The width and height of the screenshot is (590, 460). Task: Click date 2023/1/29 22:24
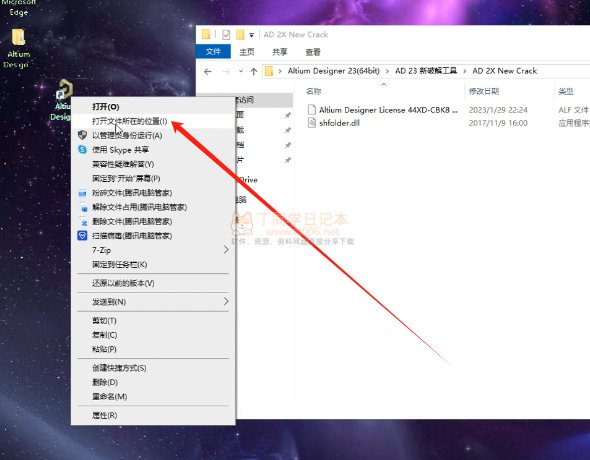pos(498,110)
